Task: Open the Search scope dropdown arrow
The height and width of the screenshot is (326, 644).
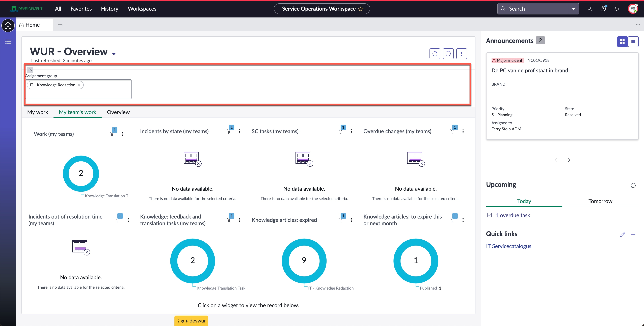Action: point(574,9)
